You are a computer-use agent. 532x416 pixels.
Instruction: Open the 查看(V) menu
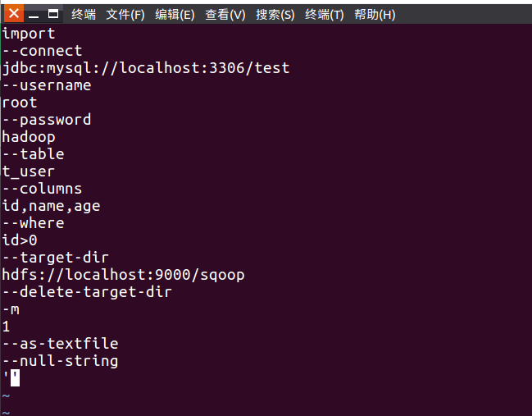click(225, 15)
